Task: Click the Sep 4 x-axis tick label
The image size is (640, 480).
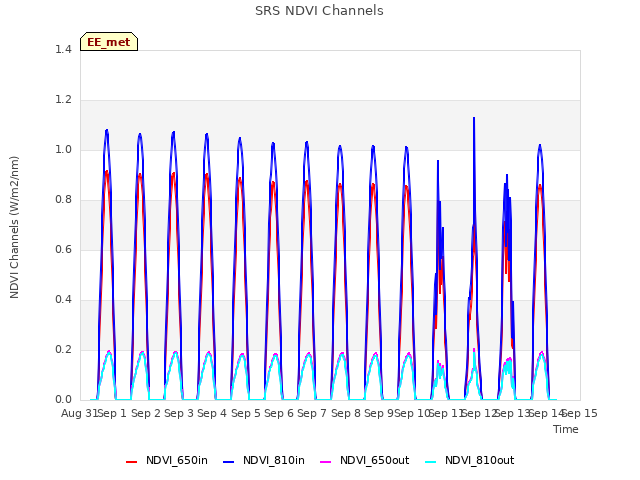Action: (x=212, y=413)
